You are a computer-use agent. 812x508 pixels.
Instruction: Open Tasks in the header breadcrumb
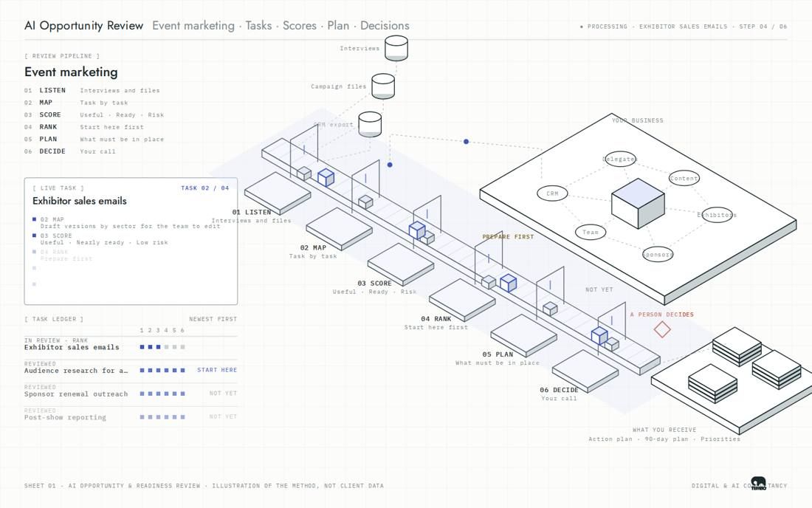click(x=258, y=25)
